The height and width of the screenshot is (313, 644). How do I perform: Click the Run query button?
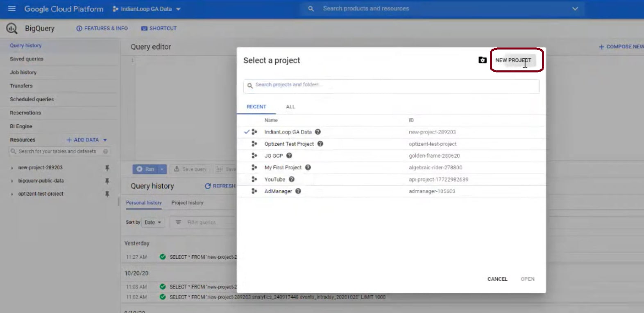[145, 169]
